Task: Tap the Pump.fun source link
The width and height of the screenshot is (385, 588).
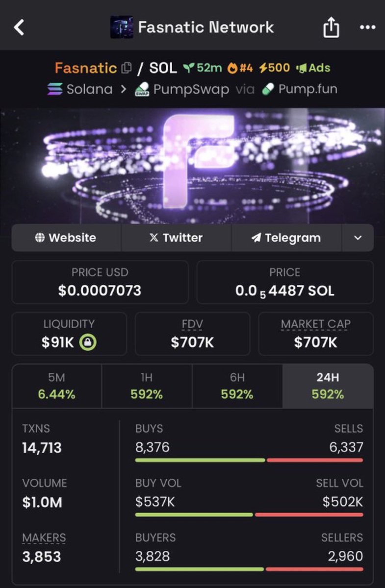Action: coord(300,90)
